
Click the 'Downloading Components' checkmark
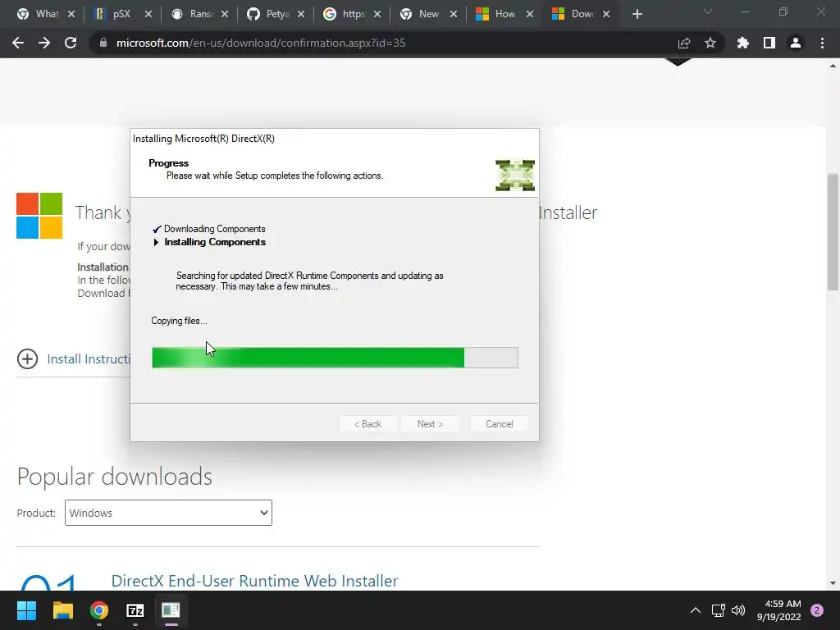click(x=157, y=230)
